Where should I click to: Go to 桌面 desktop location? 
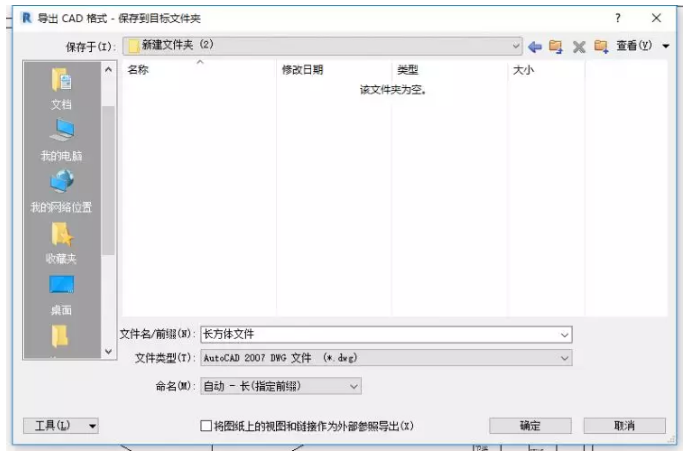61,295
